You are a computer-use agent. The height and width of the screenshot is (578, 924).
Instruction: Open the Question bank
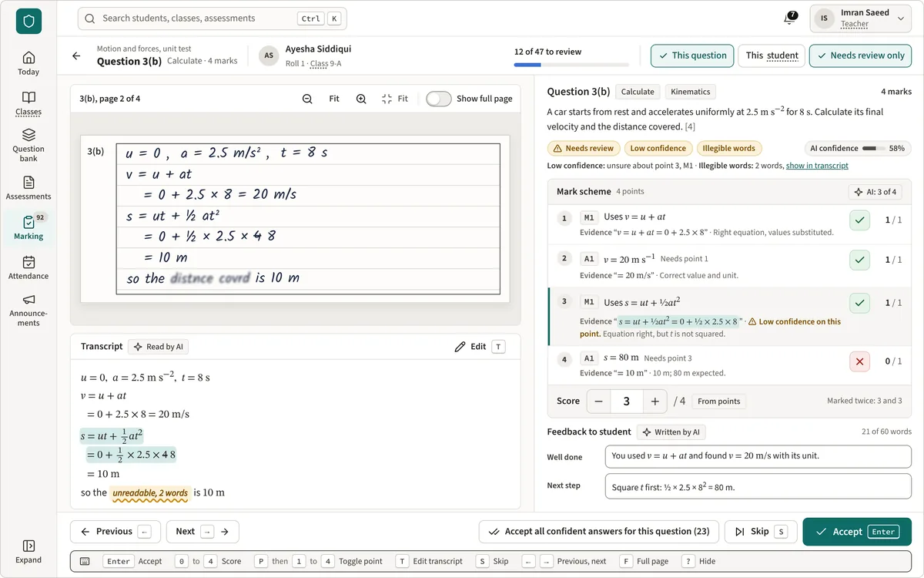pyautogui.click(x=28, y=146)
